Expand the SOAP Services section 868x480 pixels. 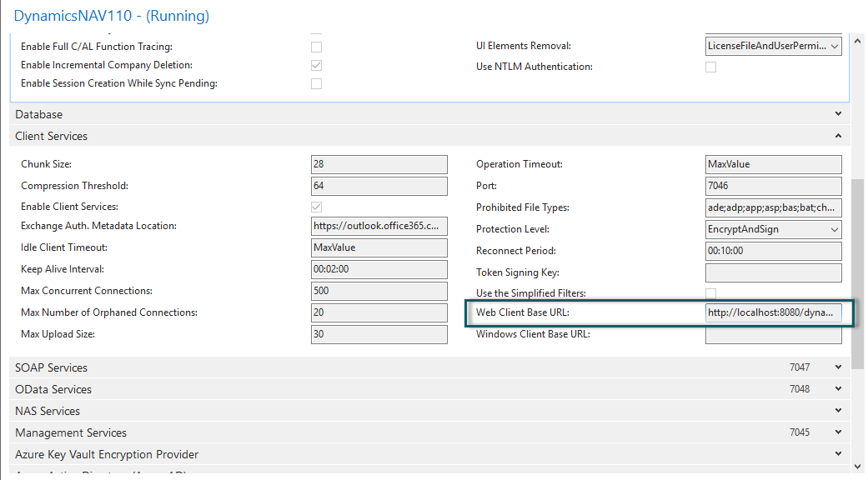pyautogui.click(x=838, y=367)
